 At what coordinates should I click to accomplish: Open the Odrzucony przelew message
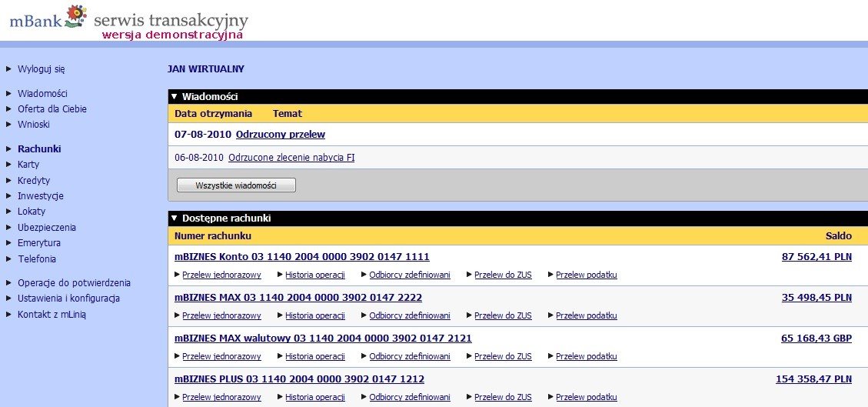(x=281, y=135)
